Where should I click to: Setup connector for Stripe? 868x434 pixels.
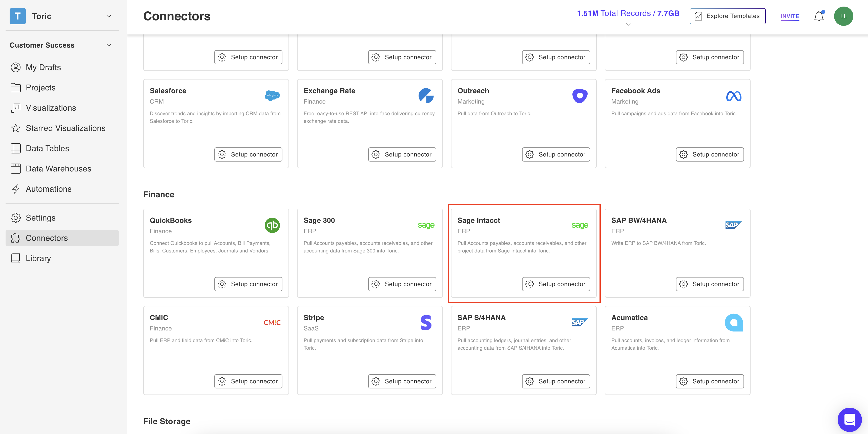tap(402, 381)
